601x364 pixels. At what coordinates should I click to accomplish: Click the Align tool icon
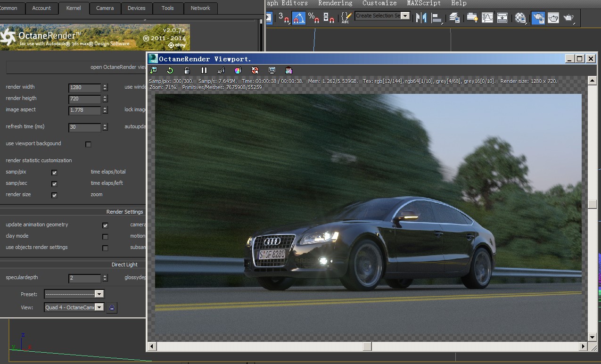coord(437,18)
